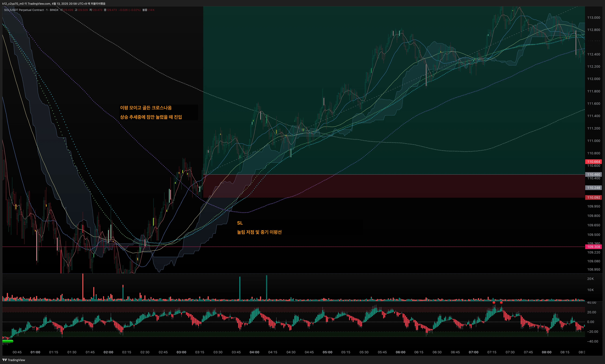Click the 07:30 time axis label
This screenshot has width=605, height=364.
[x=510, y=352]
